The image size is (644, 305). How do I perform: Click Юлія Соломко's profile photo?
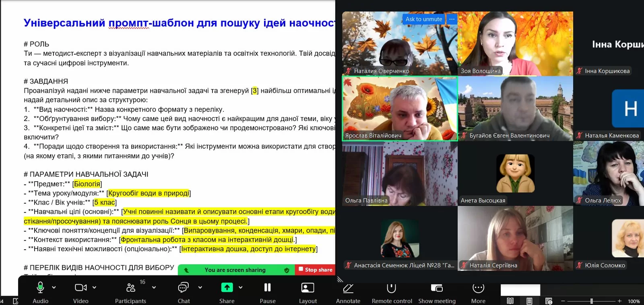628,238
